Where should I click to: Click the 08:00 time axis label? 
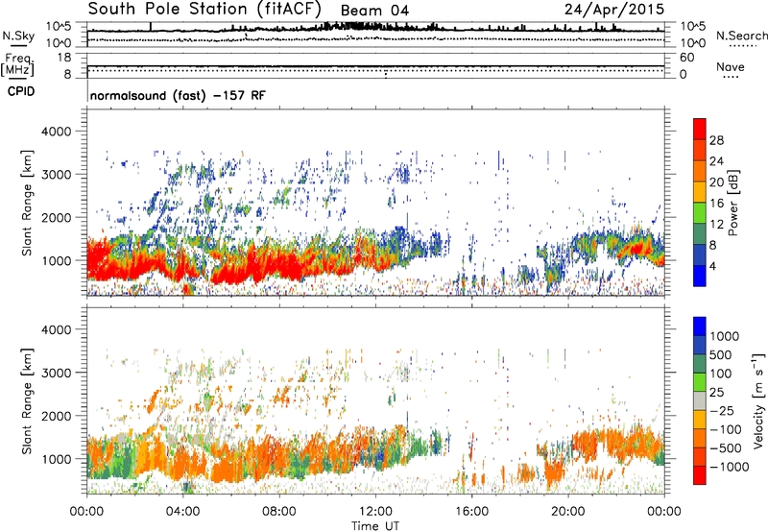tap(279, 512)
